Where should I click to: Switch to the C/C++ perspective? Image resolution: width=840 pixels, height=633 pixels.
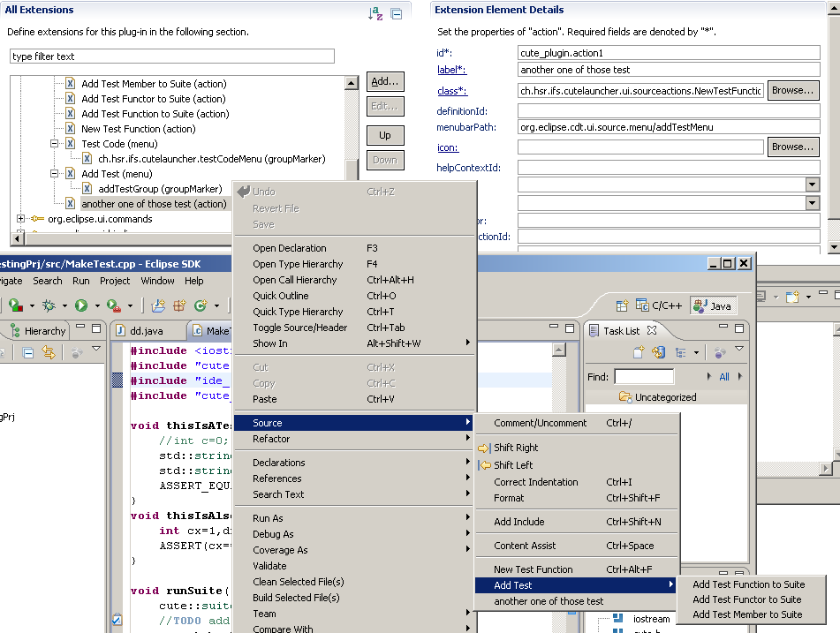click(x=658, y=305)
